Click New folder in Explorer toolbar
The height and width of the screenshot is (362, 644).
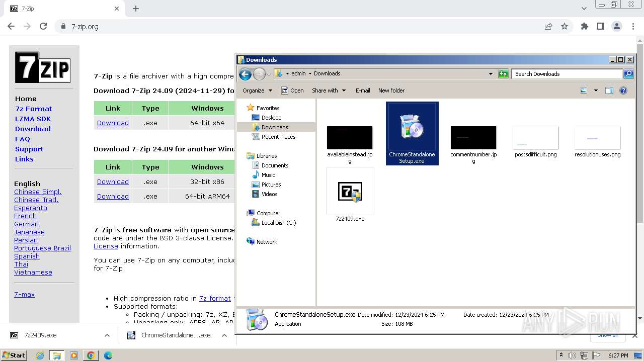pyautogui.click(x=391, y=90)
